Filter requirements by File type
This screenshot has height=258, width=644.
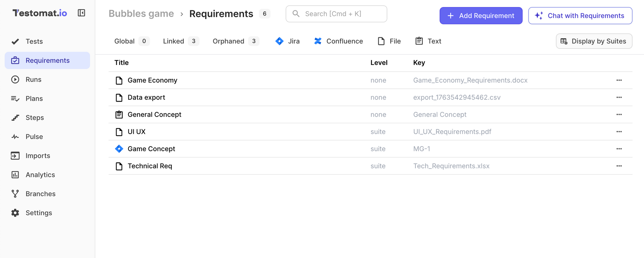pyautogui.click(x=389, y=41)
